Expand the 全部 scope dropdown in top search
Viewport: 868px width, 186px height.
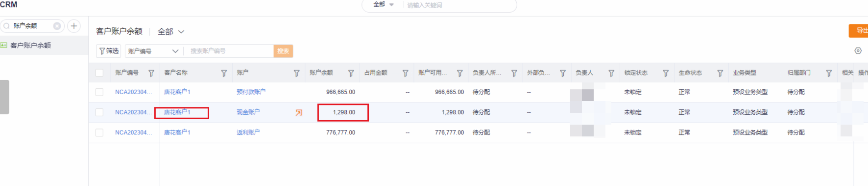384,4
